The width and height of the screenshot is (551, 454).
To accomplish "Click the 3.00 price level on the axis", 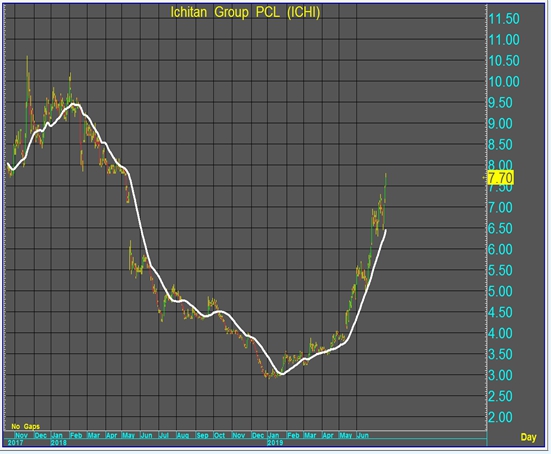I will (501, 375).
